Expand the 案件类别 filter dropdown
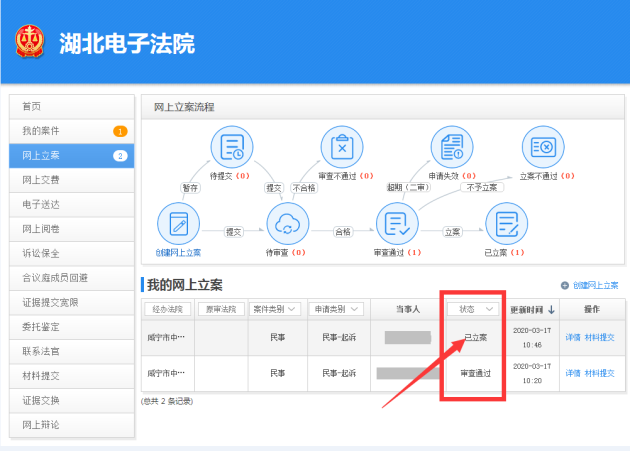Viewport: 630px width, 451px height. tap(272, 309)
